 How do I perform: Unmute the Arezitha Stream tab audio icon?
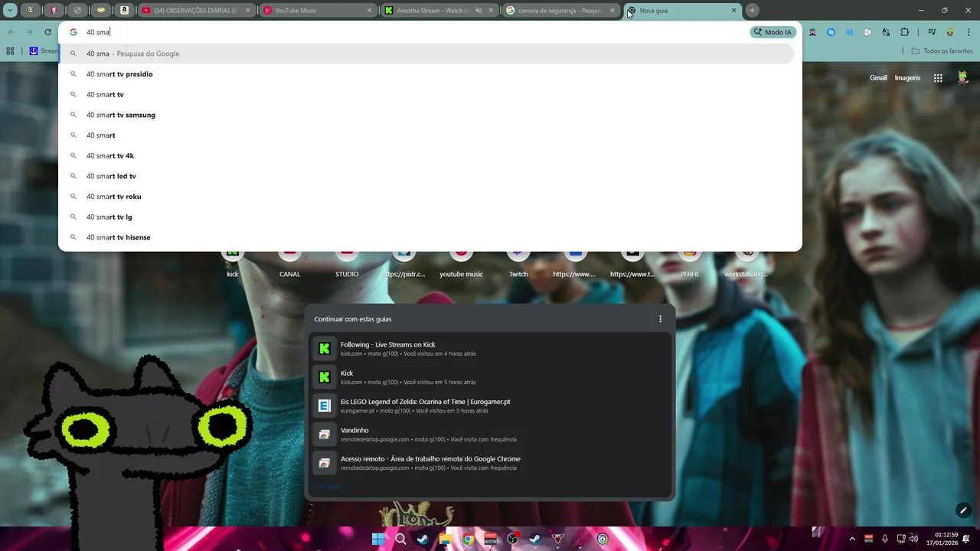click(x=479, y=11)
